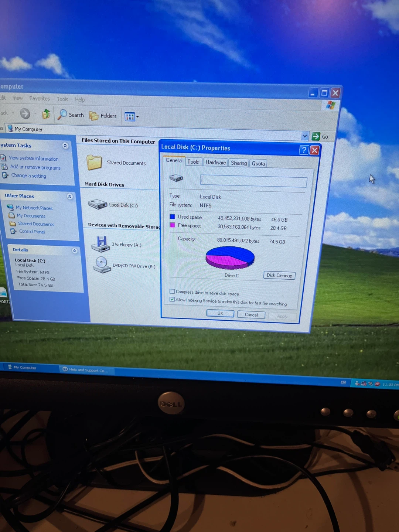The width and height of the screenshot is (399, 532).
Task: Select the Shared Documents folder icon
Action: 95,162
